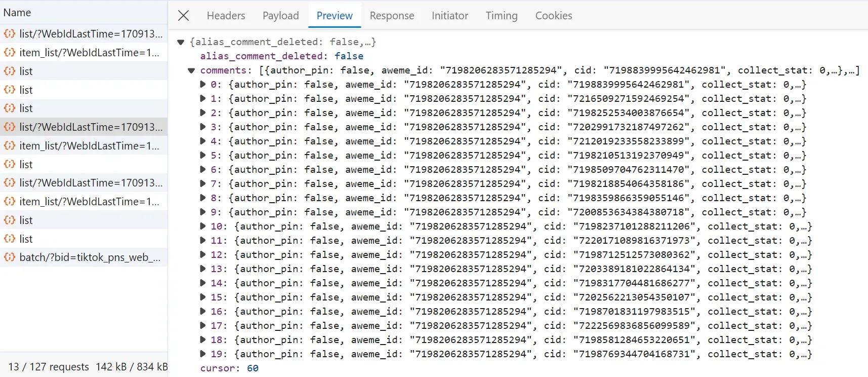Expand comment item 12
Viewport: 868px width, 377px height.
click(x=203, y=254)
